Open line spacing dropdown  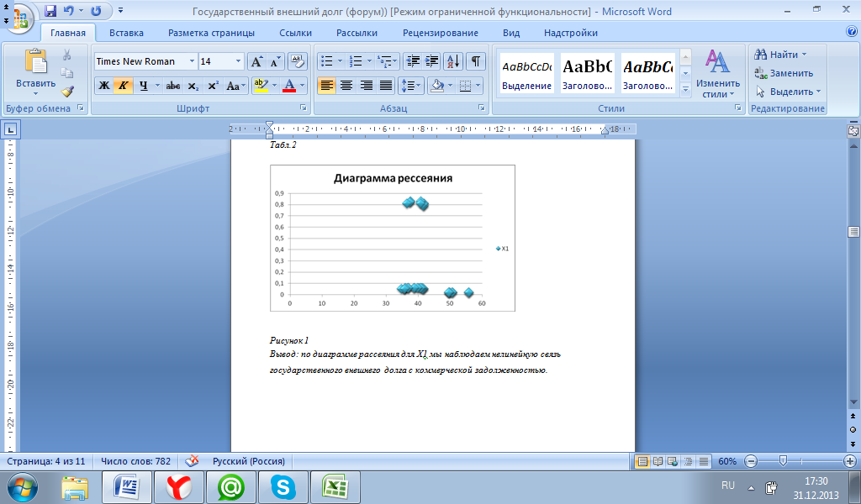point(410,86)
